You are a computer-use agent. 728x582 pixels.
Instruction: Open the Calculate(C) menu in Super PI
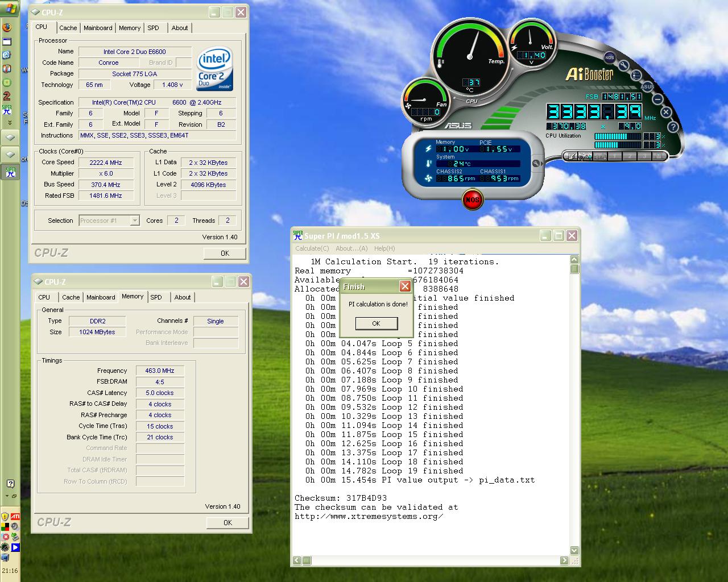(x=312, y=248)
